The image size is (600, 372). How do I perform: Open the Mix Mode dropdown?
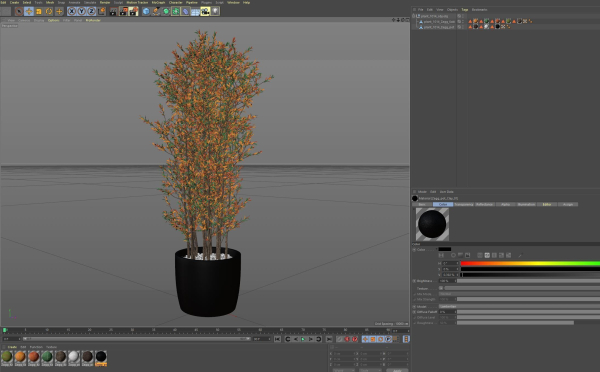tap(519, 294)
